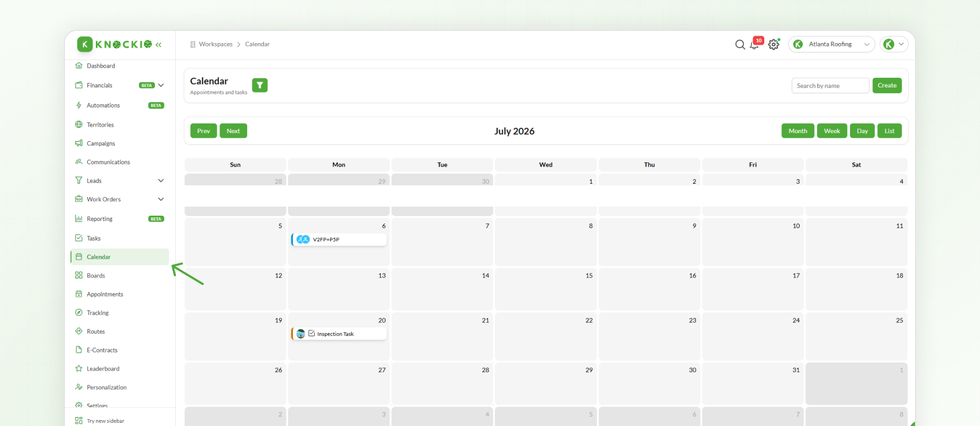The width and height of the screenshot is (980, 426).
Task: Click the Tasks checkmark icon
Action: (79, 238)
